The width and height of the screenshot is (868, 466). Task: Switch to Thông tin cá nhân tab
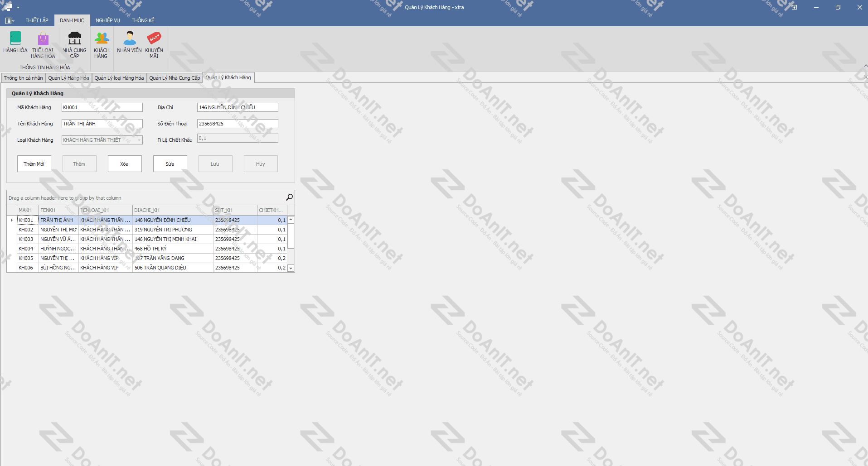click(24, 78)
